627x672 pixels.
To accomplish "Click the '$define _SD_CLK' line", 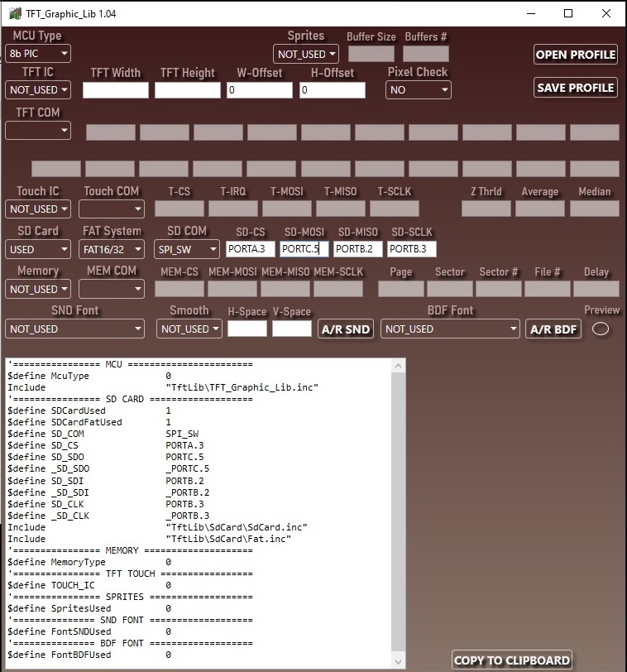I will 108,516.
